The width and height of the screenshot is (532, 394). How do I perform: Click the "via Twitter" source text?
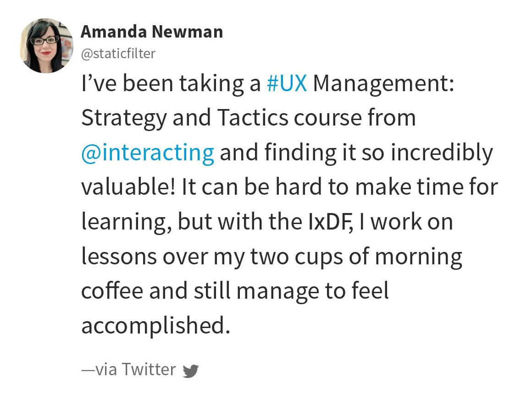[x=128, y=369]
